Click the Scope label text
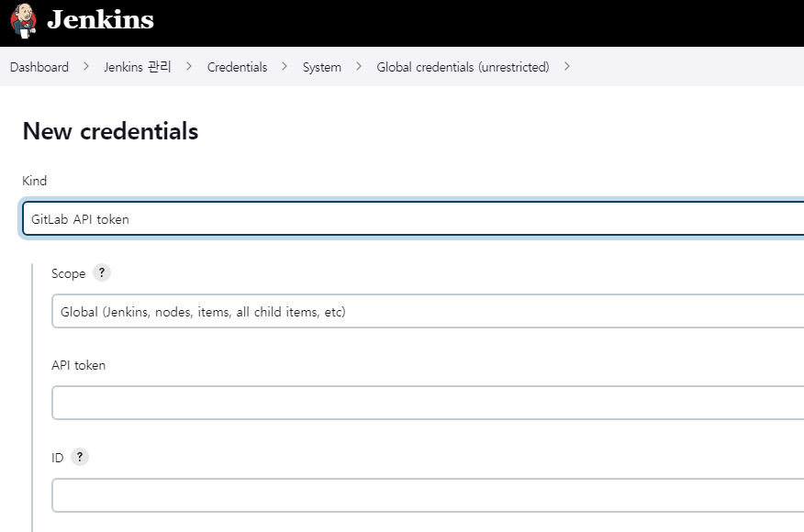The width and height of the screenshot is (804, 532). [x=68, y=273]
